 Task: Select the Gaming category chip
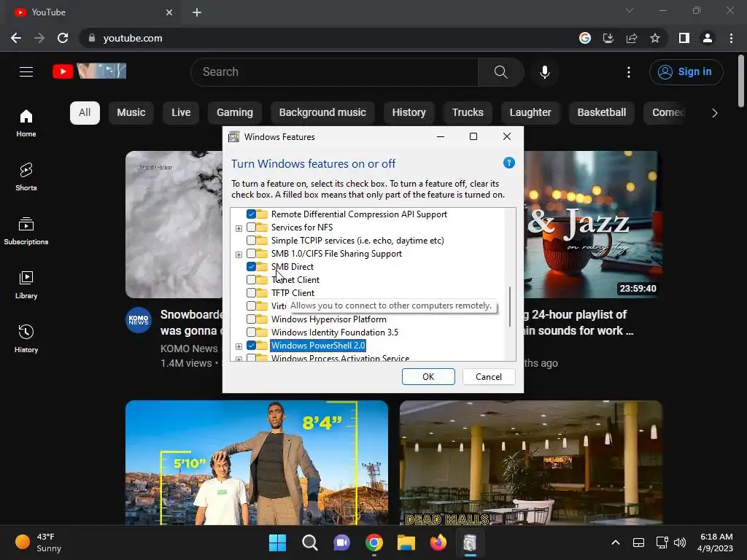(x=235, y=113)
